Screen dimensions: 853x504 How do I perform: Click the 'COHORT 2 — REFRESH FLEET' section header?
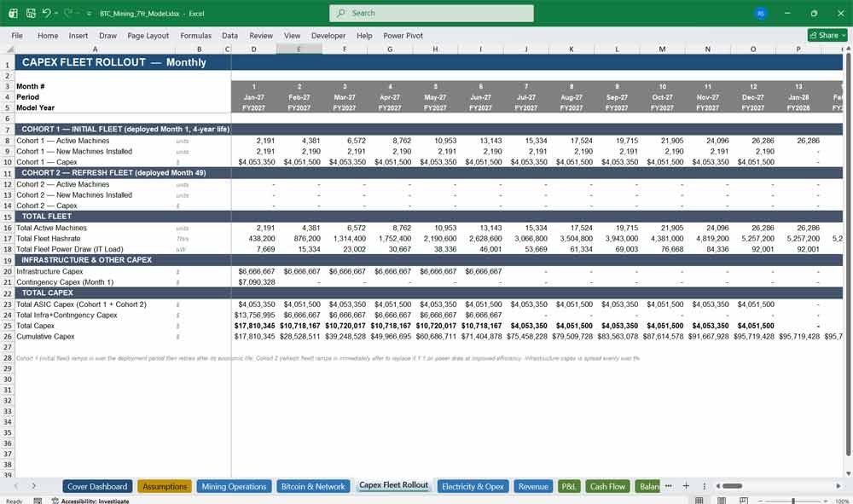coord(113,173)
